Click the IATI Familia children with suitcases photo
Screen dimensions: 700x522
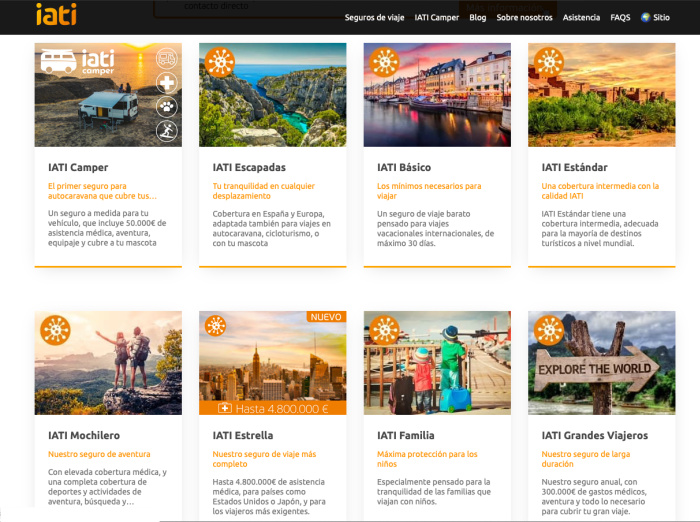pyautogui.click(x=437, y=363)
